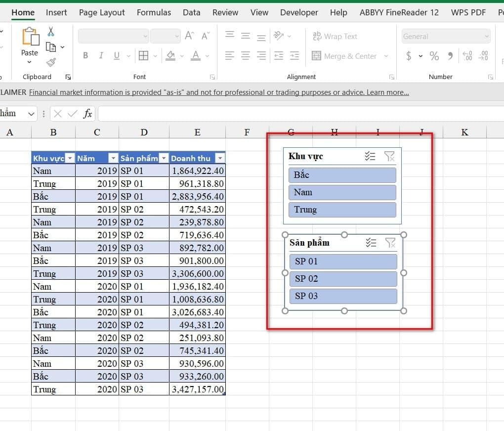Click the Cut scissors icon
The height and width of the screenshot is (431, 504).
pos(51,32)
